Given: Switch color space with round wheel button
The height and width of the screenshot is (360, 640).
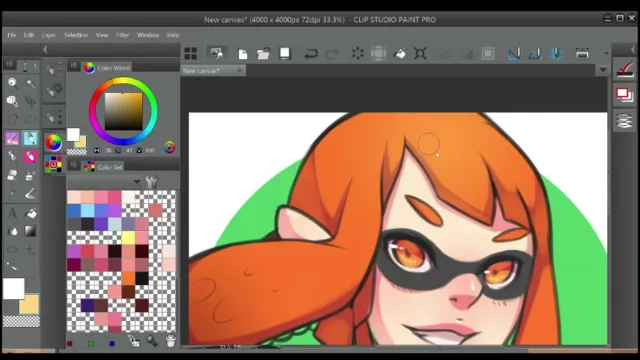Looking at the screenshot, I should [x=169, y=147].
